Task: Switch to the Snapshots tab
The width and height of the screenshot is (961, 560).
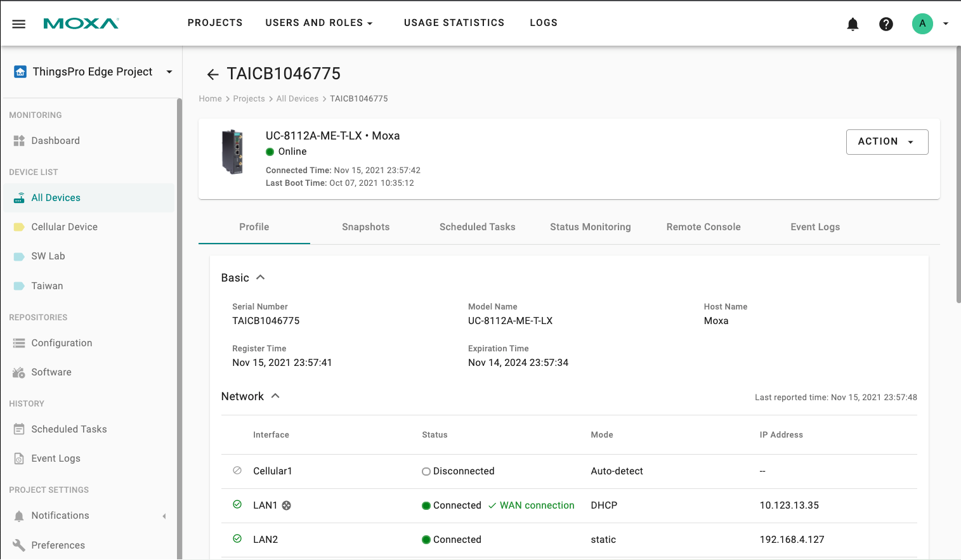Action: point(366,227)
